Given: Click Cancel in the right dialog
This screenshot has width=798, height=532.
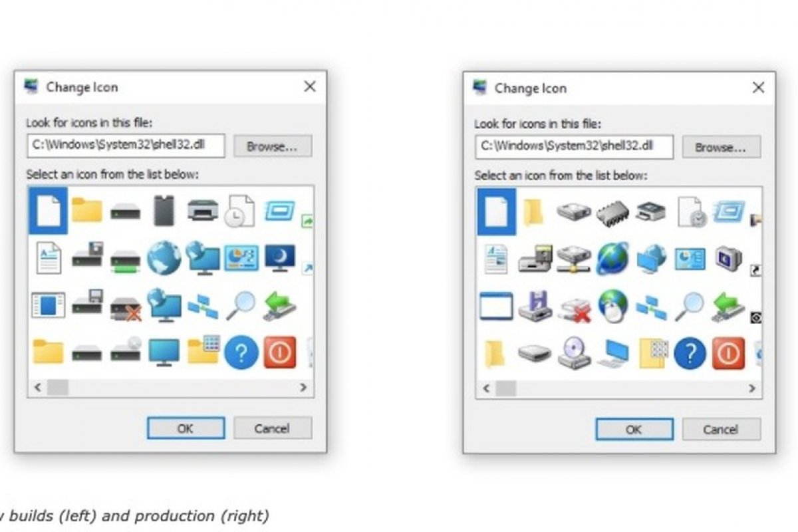Looking at the screenshot, I should [x=721, y=429].
